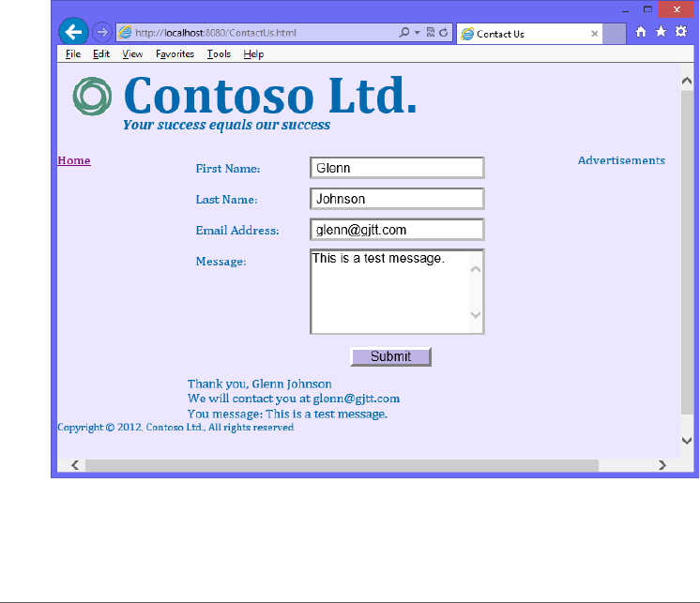Click the Email Address label
Viewport: 700px width, 603px height.
(237, 230)
